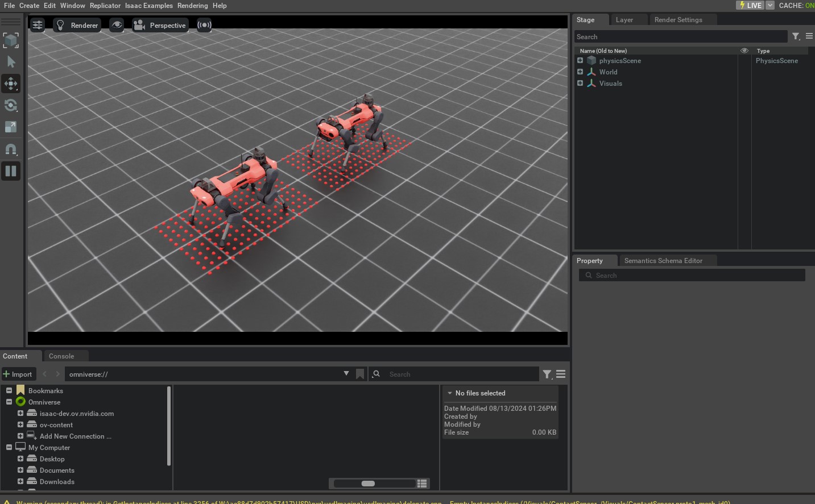Select the Scale tool

pyautogui.click(x=11, y=127)
